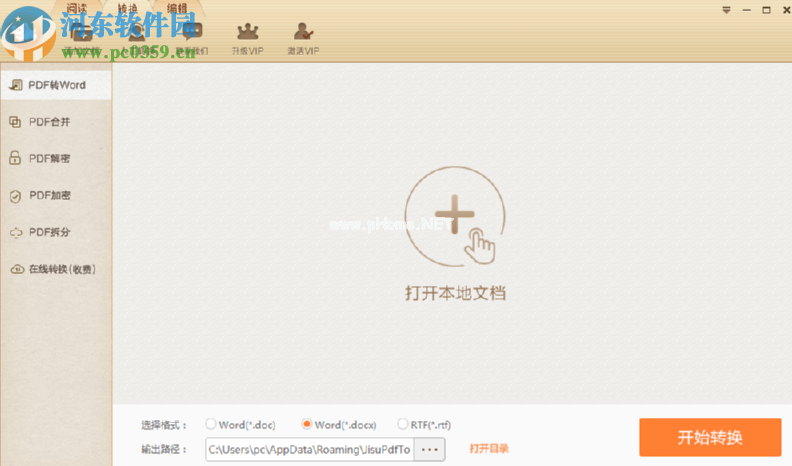Click the ... browse folder button

pyautogui.click(x=429, y=449)
